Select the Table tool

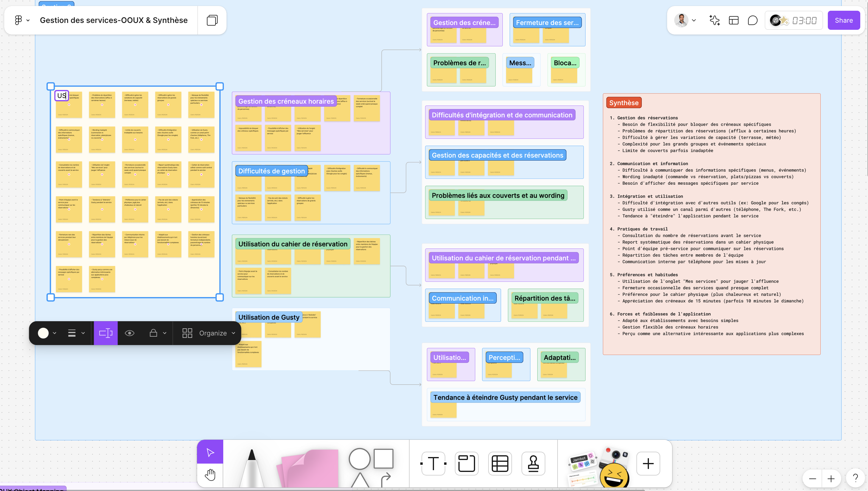500,463
